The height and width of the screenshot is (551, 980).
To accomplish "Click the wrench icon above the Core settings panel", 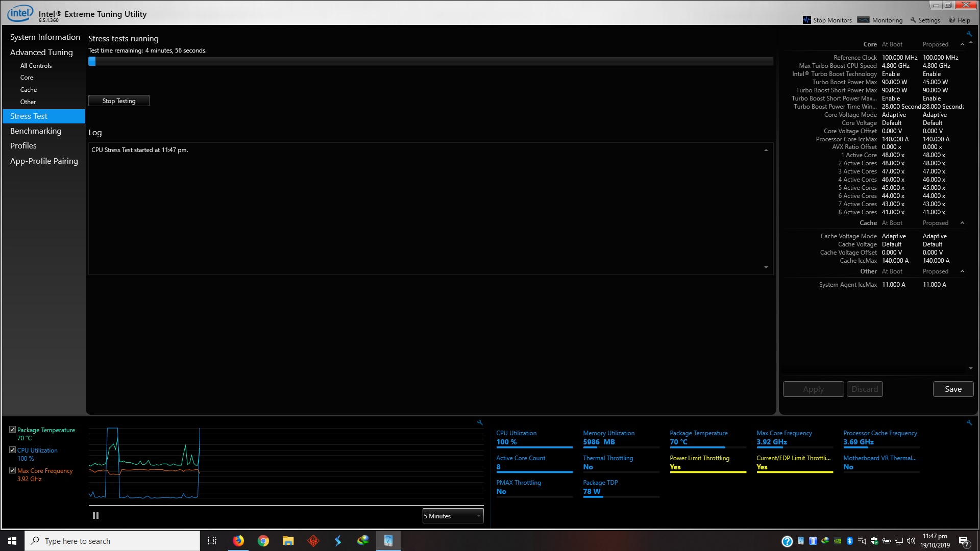I will pos(969,34).
